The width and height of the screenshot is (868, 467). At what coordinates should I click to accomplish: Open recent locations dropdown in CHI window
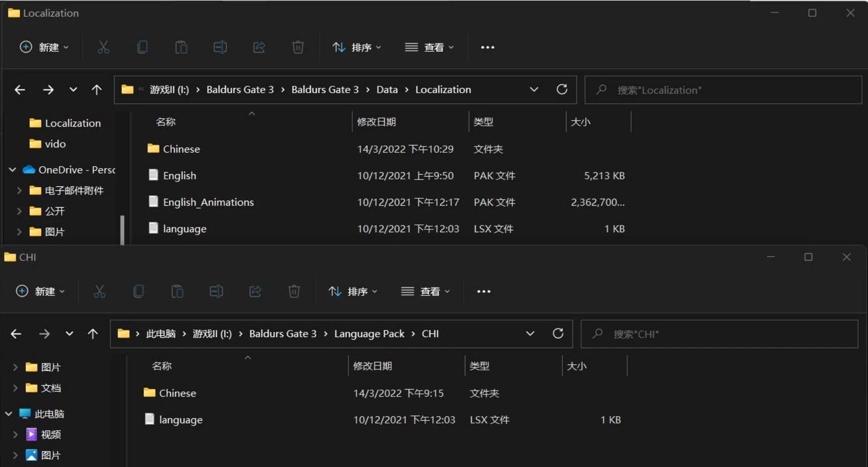point(69,334)
